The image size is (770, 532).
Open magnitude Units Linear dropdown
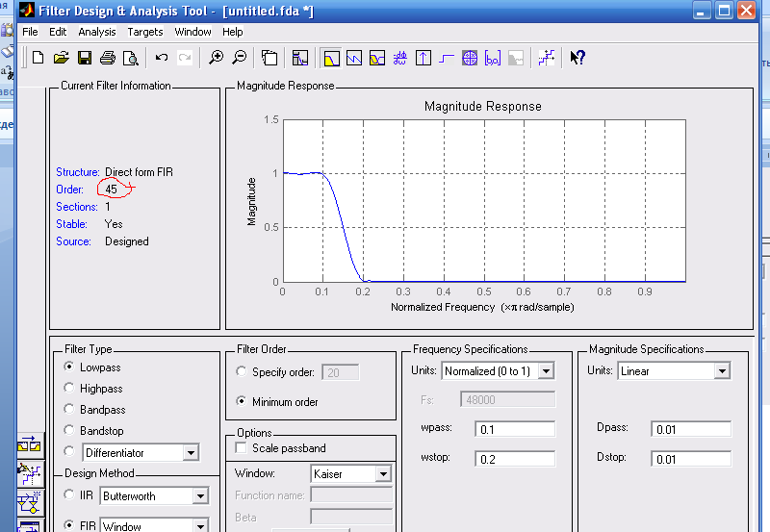point(722,371)
